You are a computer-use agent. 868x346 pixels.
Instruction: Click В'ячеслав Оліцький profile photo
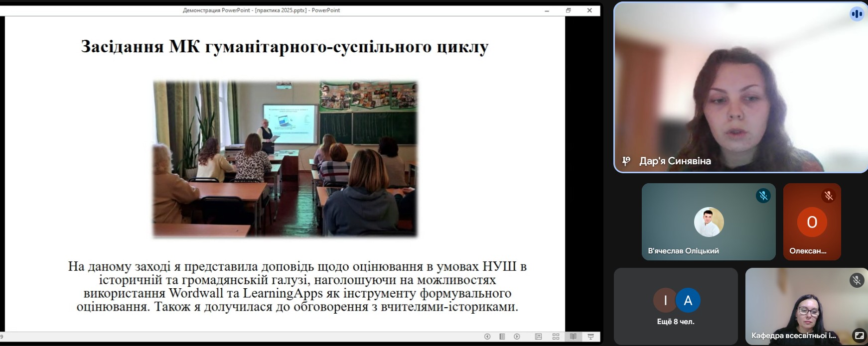pos(709,222)
